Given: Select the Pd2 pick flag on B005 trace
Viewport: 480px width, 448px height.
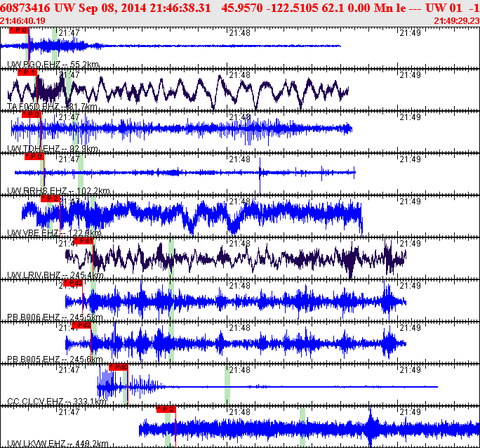Looking at the screenshot, I should coord(81,325).
